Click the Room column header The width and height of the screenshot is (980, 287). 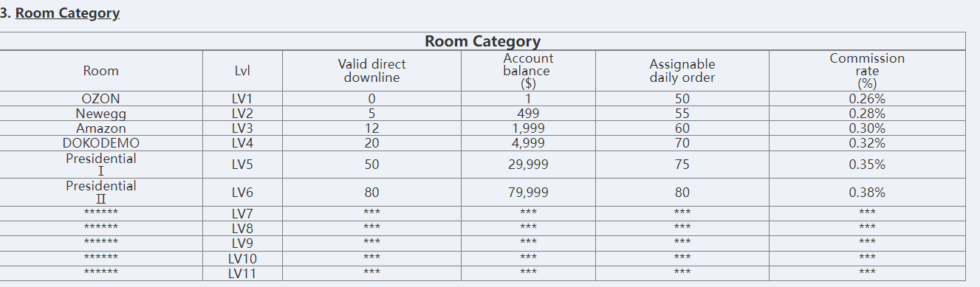101,71
